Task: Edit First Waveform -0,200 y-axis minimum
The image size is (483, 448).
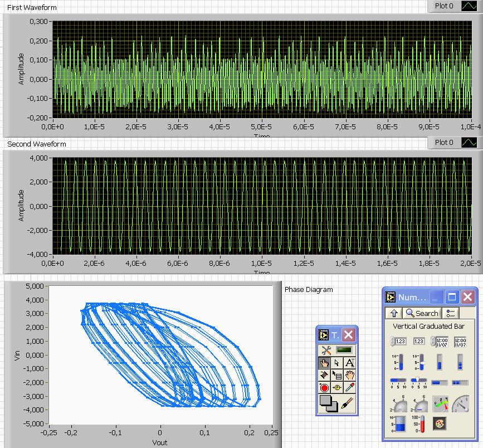Action: click(37, 118)
